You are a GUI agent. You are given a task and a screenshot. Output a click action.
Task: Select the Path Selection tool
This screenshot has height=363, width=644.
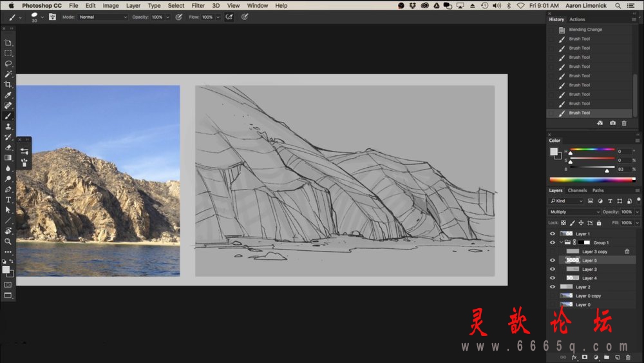coord(8,210)
